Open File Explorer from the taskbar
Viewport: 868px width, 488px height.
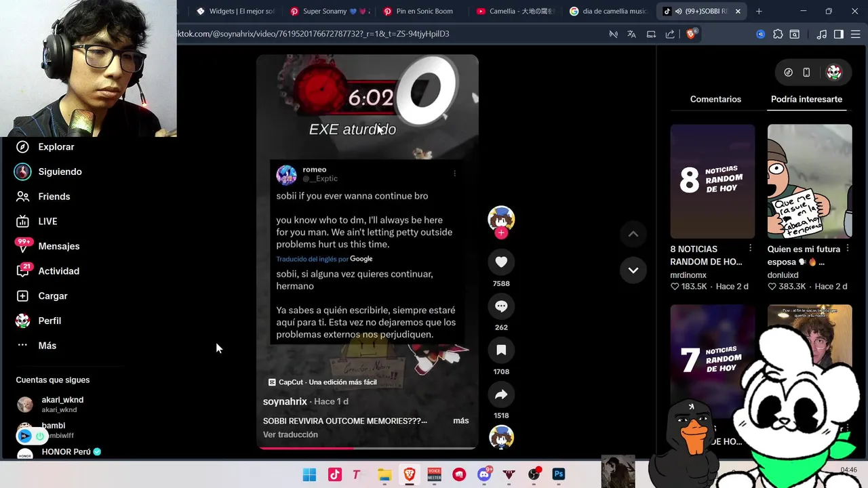[384, 474]
